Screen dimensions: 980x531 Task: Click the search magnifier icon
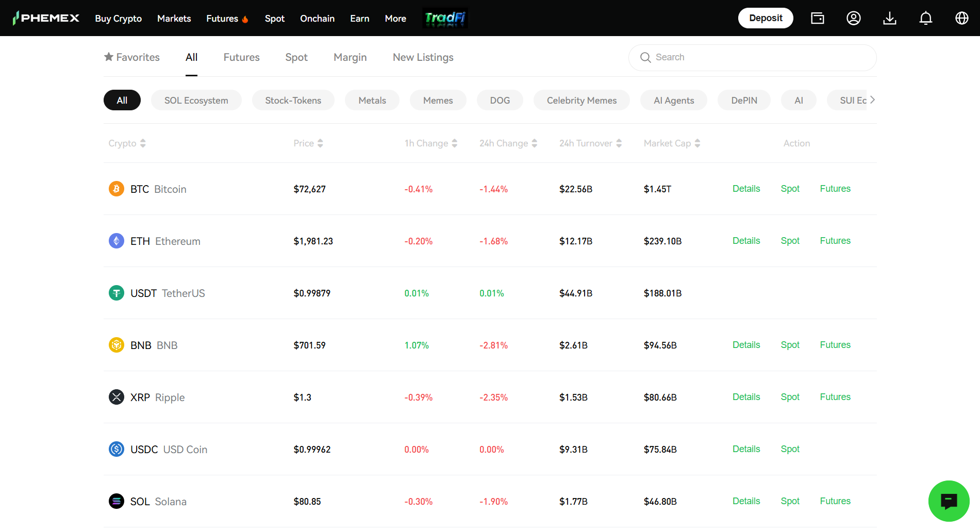coord(645,57)
